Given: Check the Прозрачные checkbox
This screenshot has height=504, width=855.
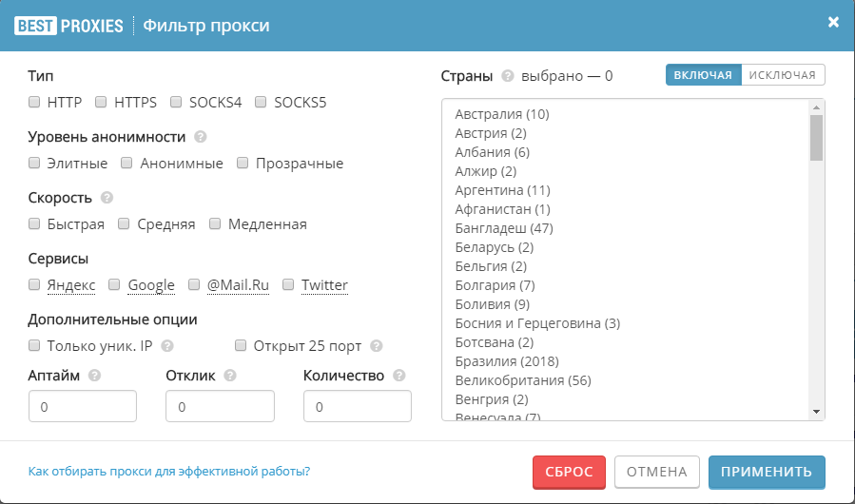Looking at the screenshot, I should (243, 163).
